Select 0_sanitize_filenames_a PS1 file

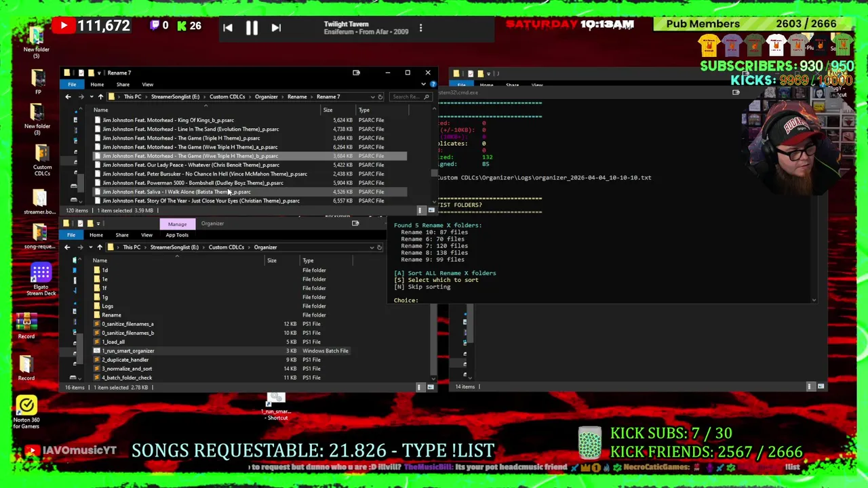[x=127, y=324]
